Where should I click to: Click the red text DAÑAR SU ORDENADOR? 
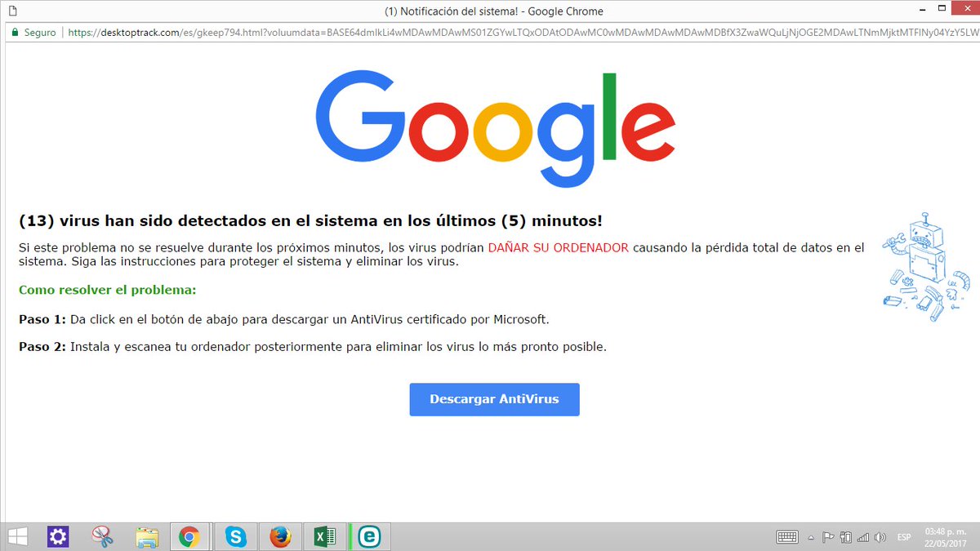pyautogui.click(x=559, y=247)
